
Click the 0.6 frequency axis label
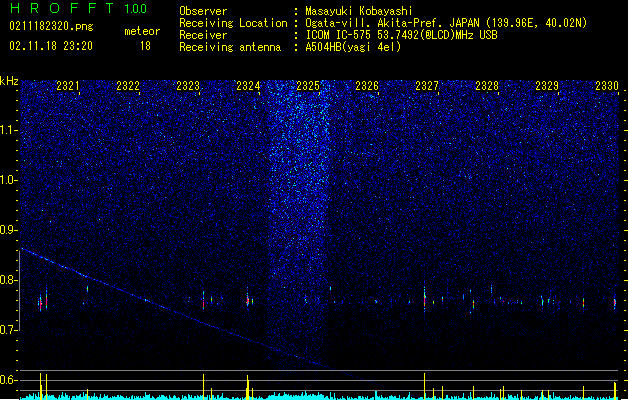[x=8, y=380]
